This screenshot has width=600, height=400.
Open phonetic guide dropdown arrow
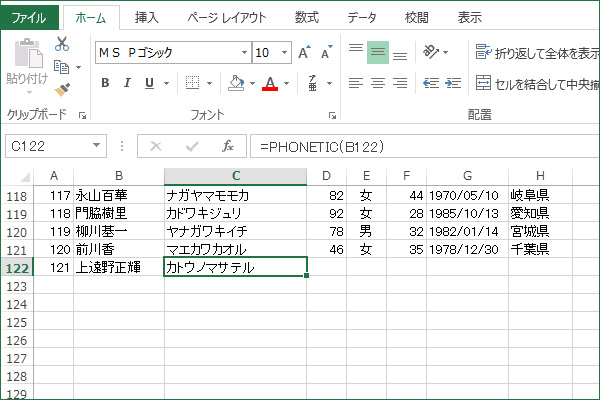[x=329, y=83]
